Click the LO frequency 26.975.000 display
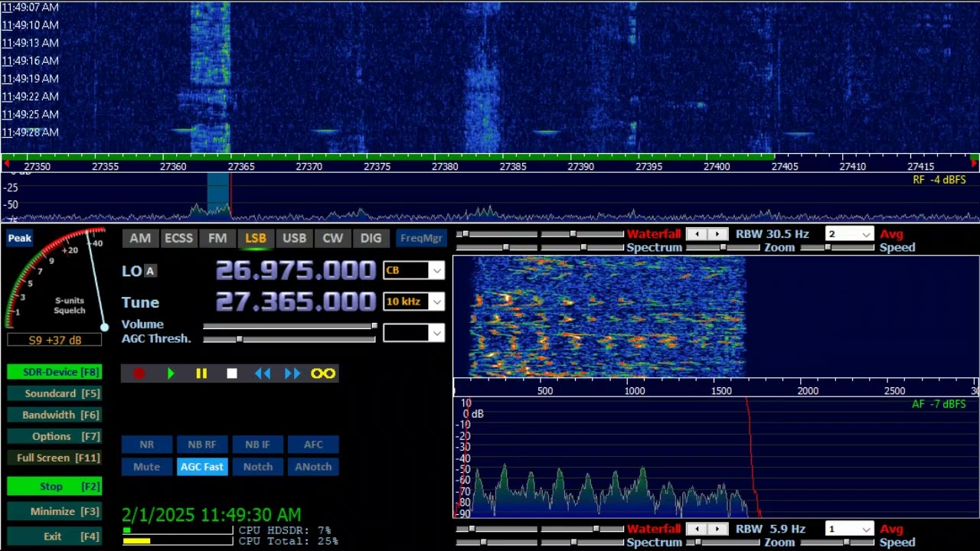This screenshot has height=551, width=980. point(296,271)
